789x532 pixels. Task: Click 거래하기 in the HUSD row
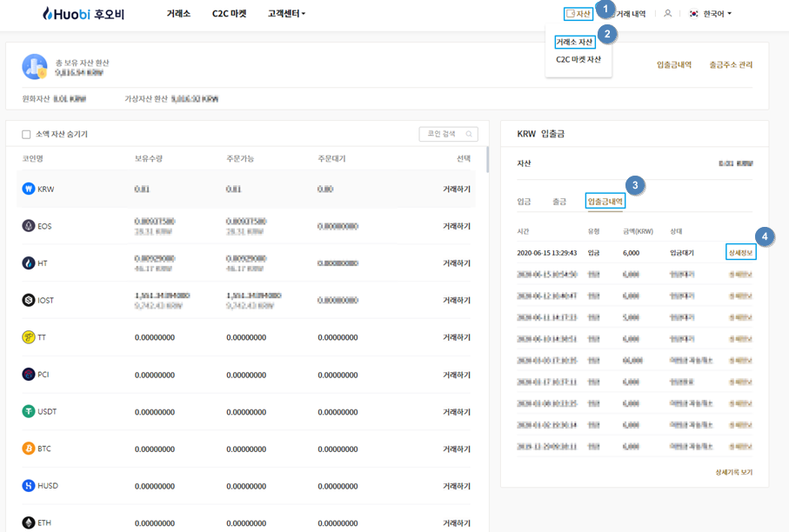(457, 486)
